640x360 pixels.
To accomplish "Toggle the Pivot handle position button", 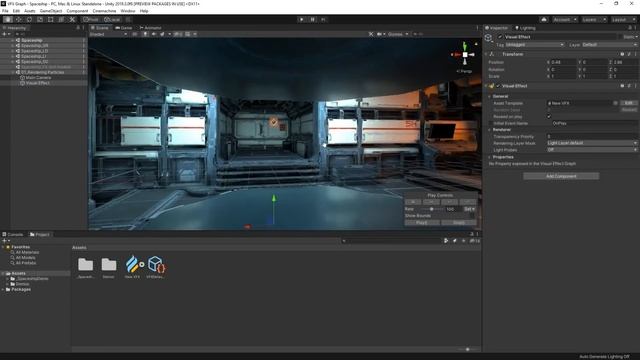I will point(91,19).
